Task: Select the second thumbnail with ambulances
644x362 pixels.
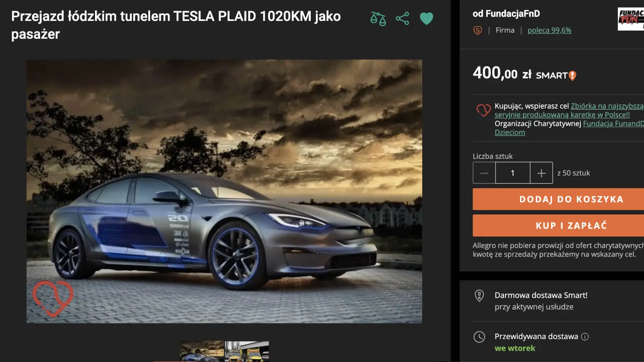Action: tap(247, 351)
